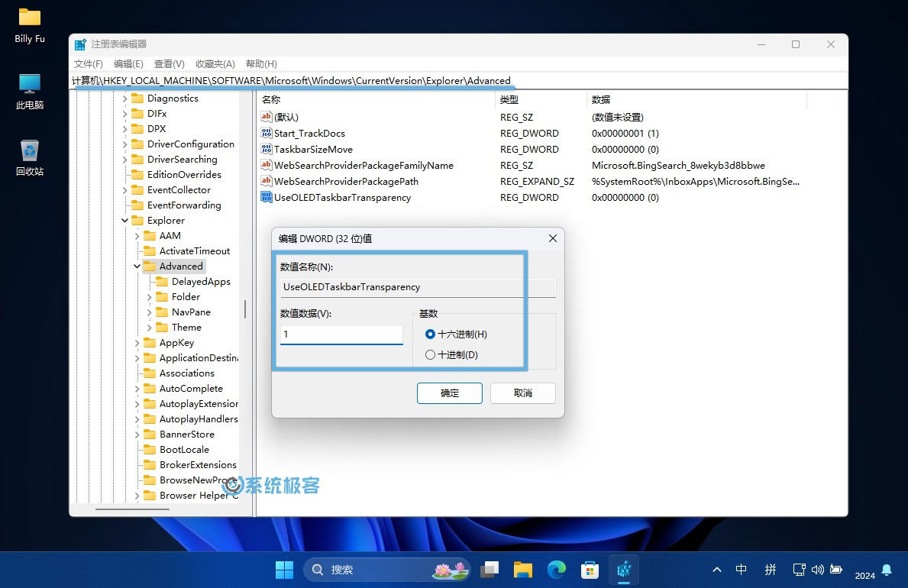Image resolution: width=908 pixels, height=588 pixels.
Task: Expand the Diagnostics tree node
Action: [x=124, y=99]
